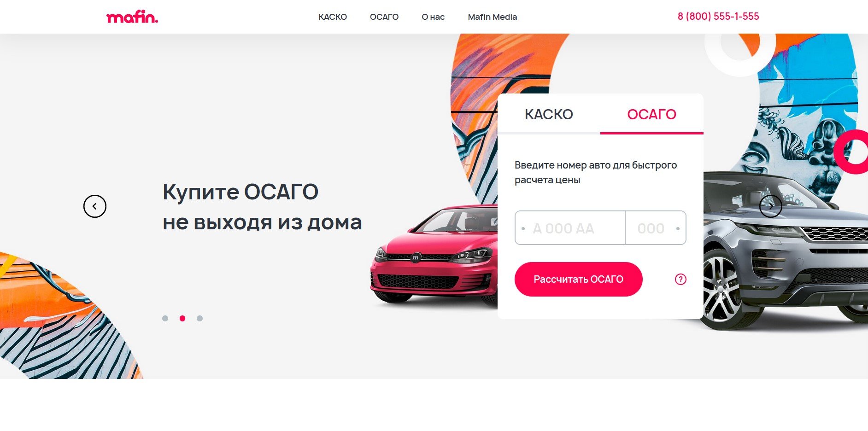This screenshot has width=868, height=431.
Task: Advance carousel with right arrow icon
Action: 770,206
